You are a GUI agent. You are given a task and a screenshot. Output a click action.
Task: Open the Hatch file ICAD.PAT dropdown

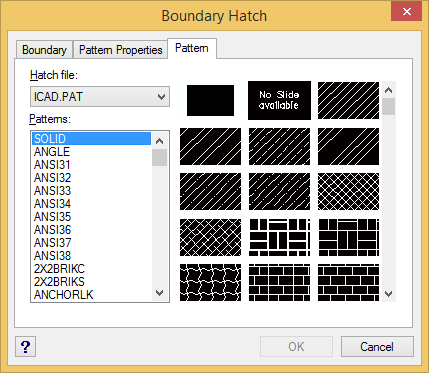click(100, 97)
